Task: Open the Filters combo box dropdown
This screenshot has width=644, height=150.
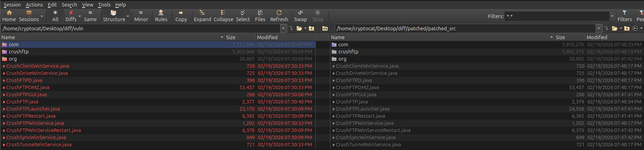Action: click(x=612, y=16)
